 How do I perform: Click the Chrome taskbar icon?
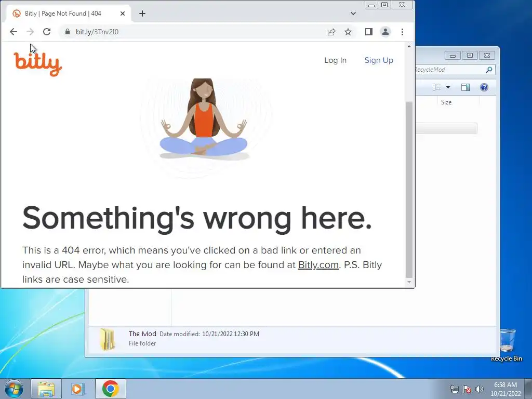point(111,389)
